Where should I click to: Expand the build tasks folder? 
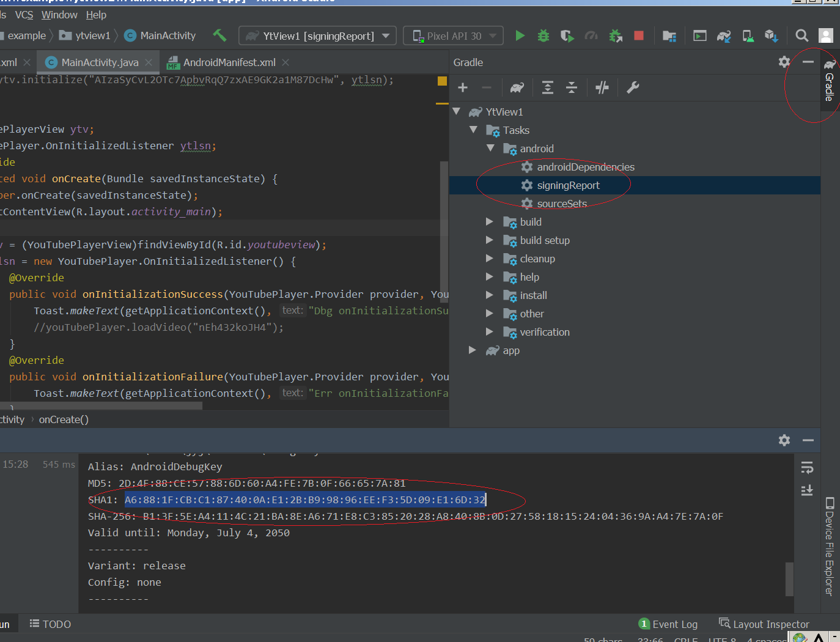(x=489, y=222)
